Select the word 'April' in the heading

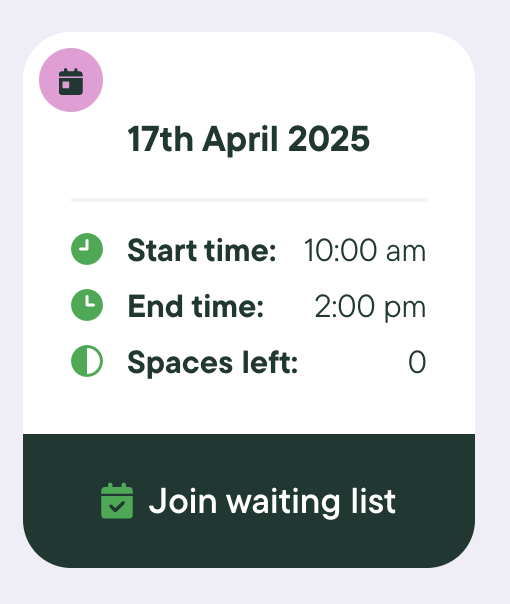(240, 140)
